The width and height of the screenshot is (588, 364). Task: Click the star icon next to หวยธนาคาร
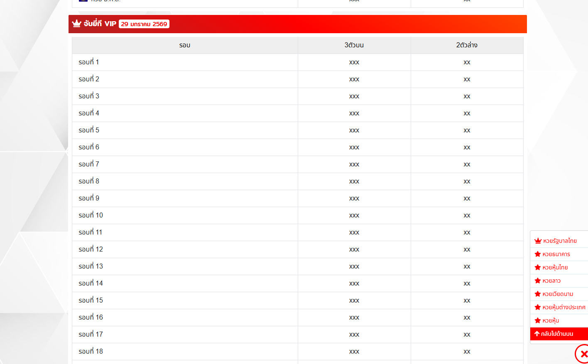pos(537,254)
